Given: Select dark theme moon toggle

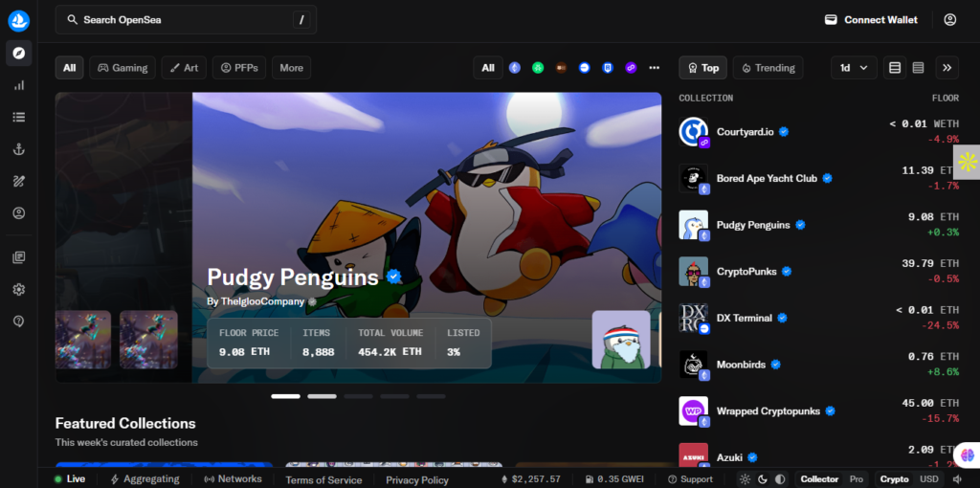Looking at the screenshot, I should pos(763,479).
